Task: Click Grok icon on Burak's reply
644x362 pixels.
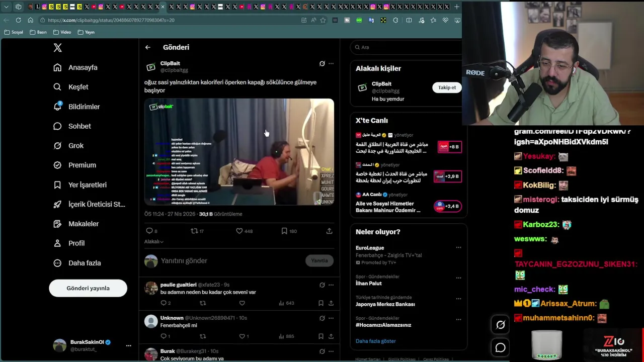Action: [322, 351]
